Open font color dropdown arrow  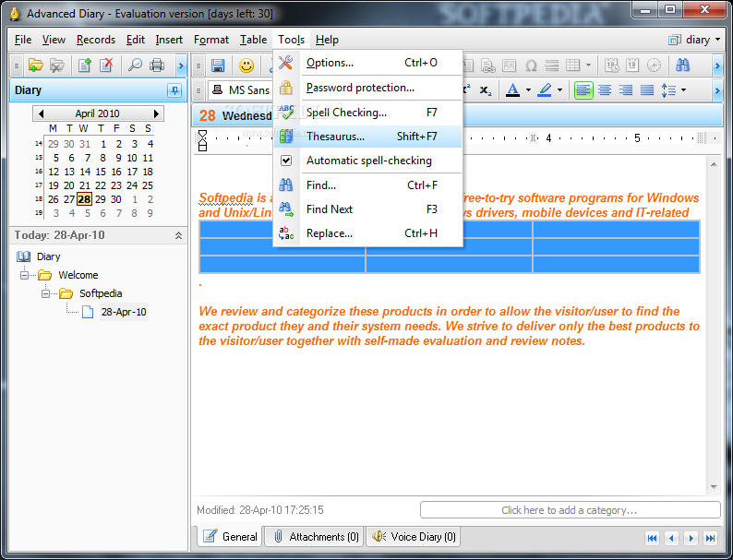pyautogui.click(x=528, y=90)
